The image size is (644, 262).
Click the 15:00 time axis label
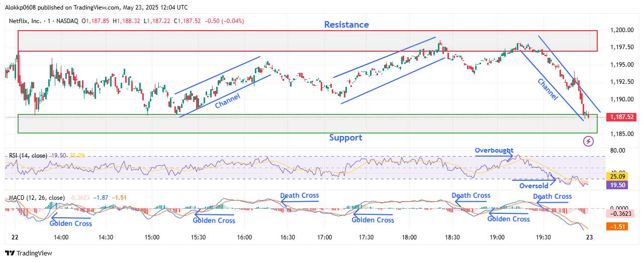point(152,237)
